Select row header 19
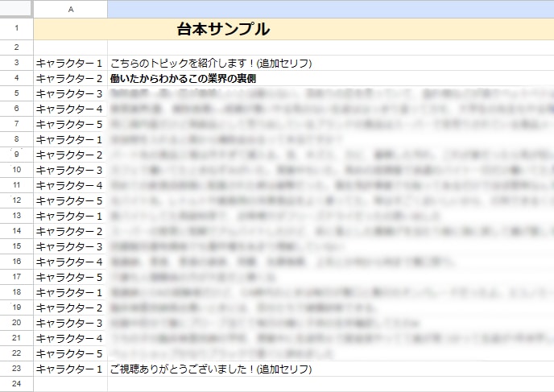Image resolution: width=554 pixels, height=392 pixels. [x=17, y=307]
